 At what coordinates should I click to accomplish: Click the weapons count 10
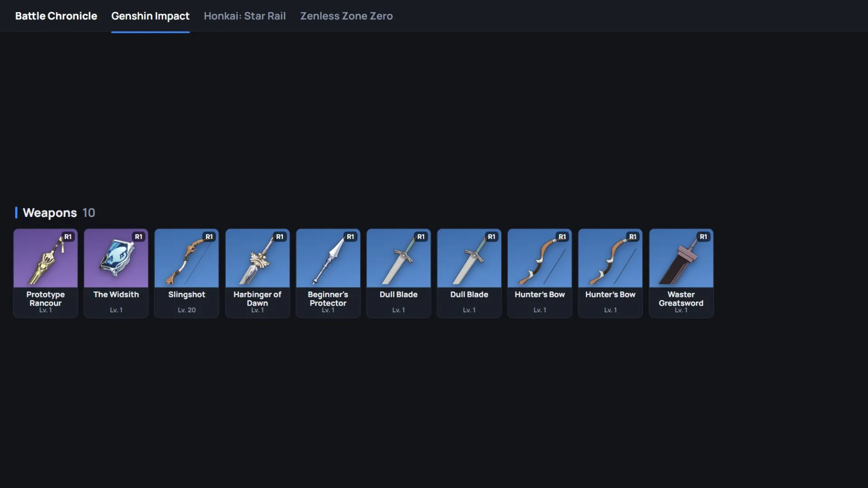(x=89, y=213)
